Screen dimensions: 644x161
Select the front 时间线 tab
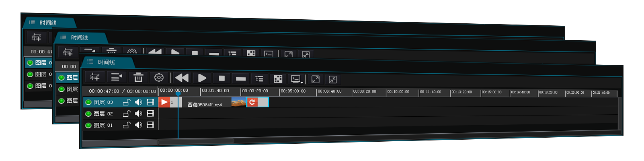(x=107, y=62)
